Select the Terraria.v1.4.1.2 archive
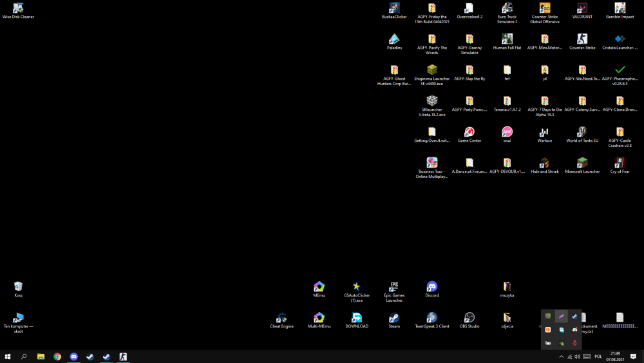644x363 pixels. pos(507,104)
